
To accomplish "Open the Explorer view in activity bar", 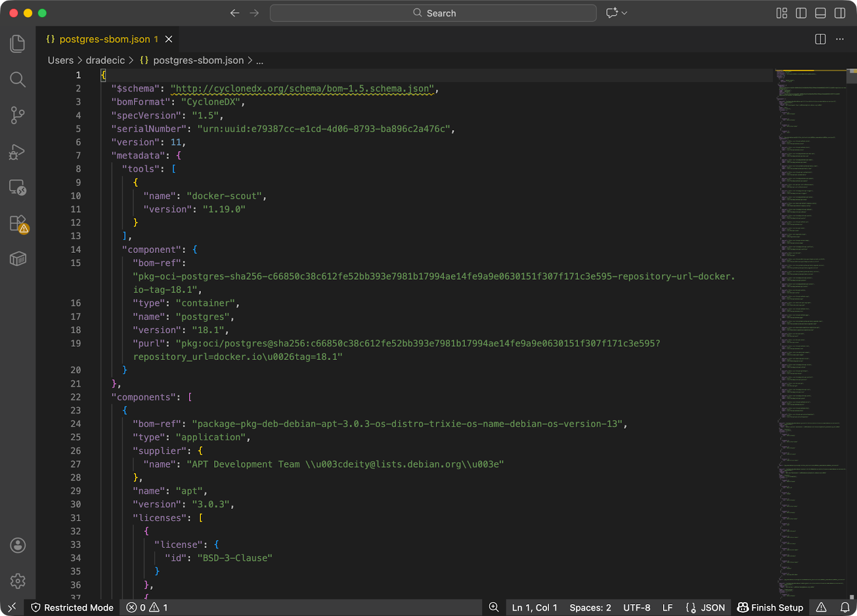I will click(x=18, y=43).
